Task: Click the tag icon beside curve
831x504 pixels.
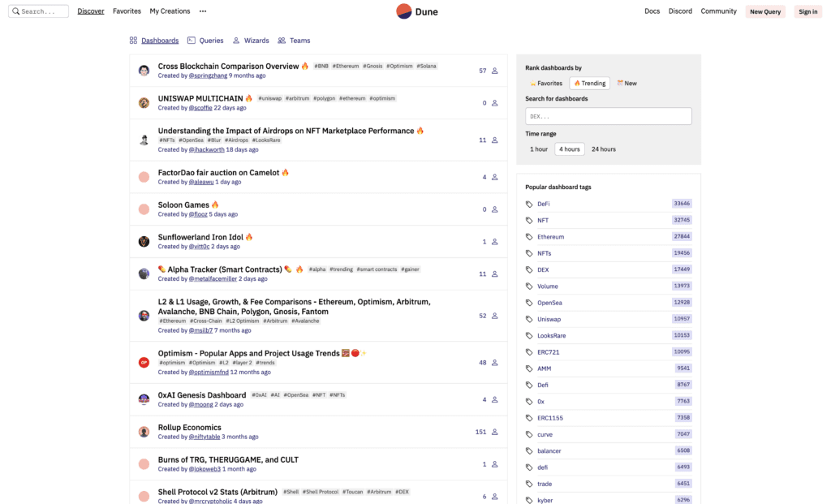Action: (x=529, y=434)
